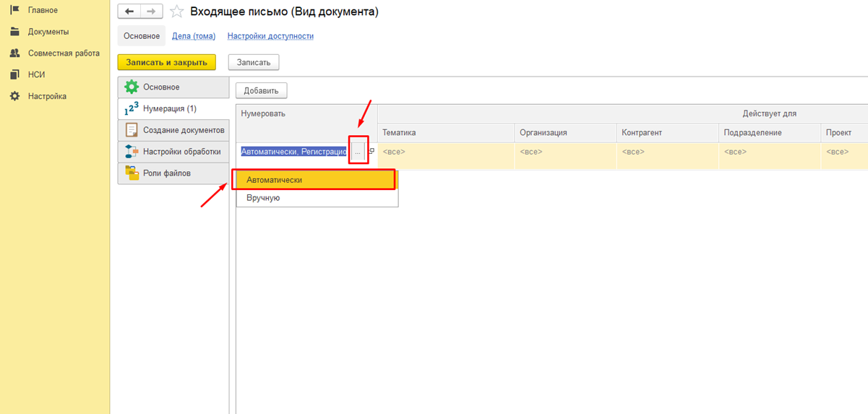Switch to the Основное top tab
Viewport: 868px width, 414px height.
[x=142, y=36]
